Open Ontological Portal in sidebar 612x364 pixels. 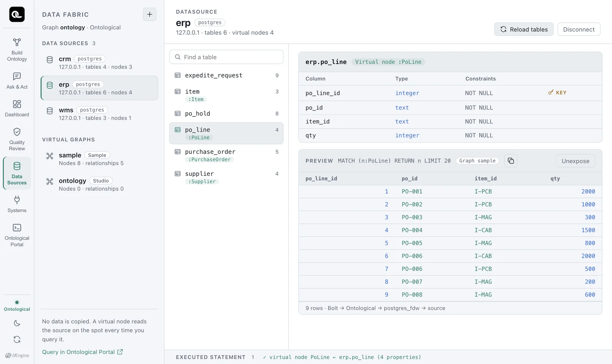(x=17, y=235)
